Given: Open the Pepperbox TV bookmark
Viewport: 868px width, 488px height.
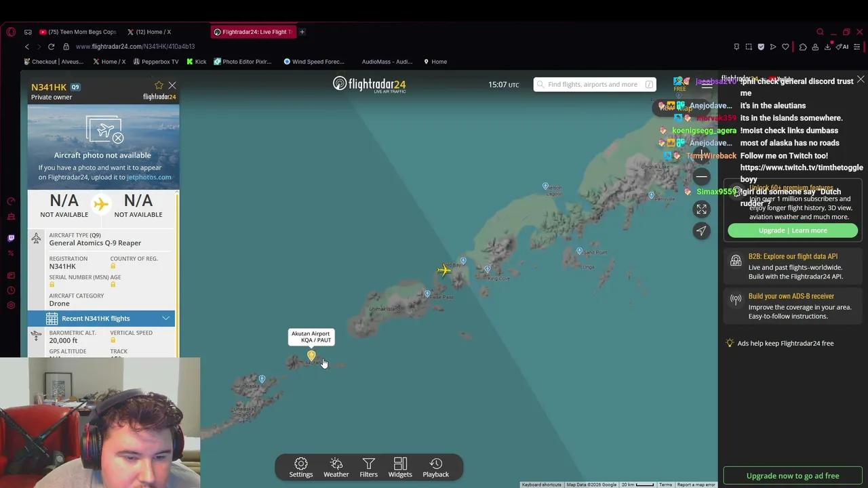Looking at the screenshot, I should 156,62.
